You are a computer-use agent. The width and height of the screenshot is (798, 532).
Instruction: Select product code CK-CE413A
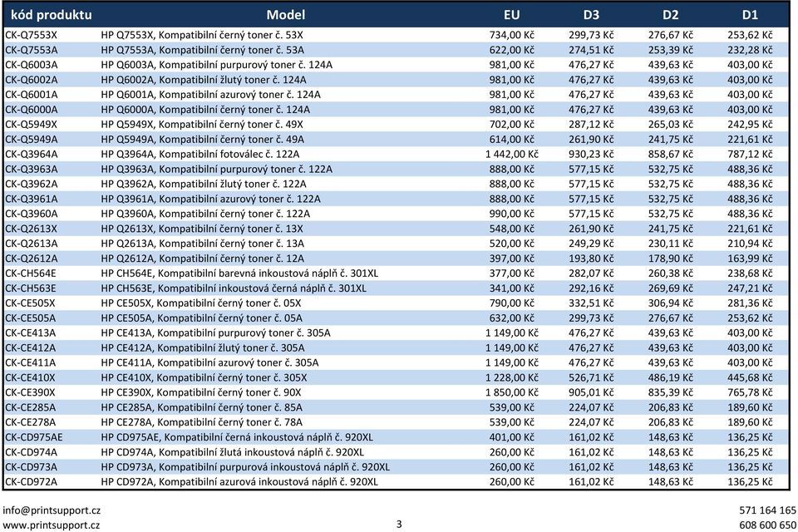[31, 333]
